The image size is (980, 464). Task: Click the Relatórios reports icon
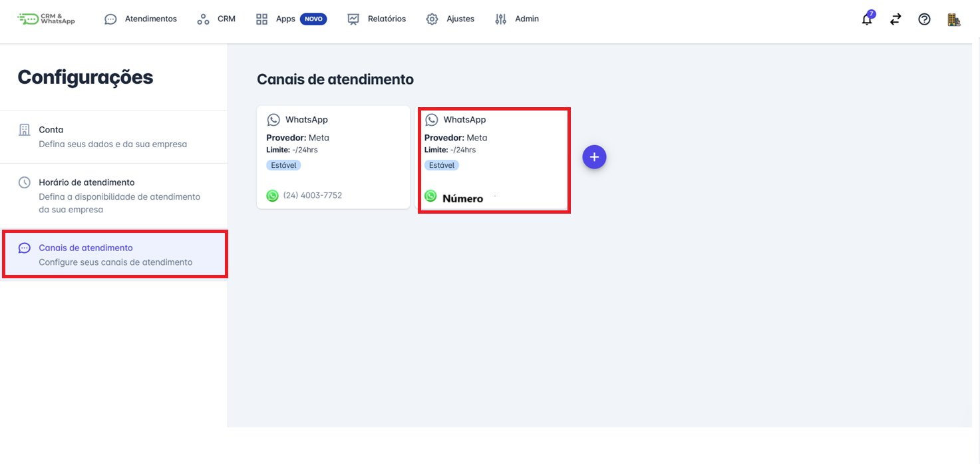click(x=353, y=19)
